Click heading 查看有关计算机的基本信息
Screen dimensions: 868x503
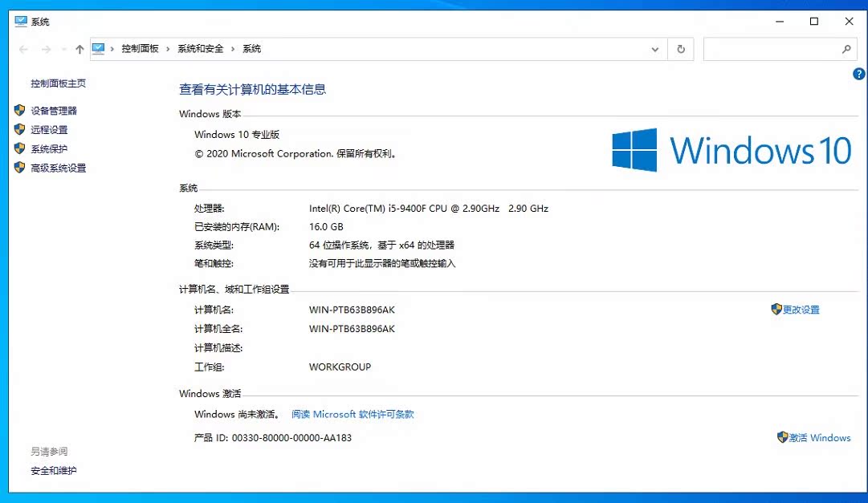252,89
